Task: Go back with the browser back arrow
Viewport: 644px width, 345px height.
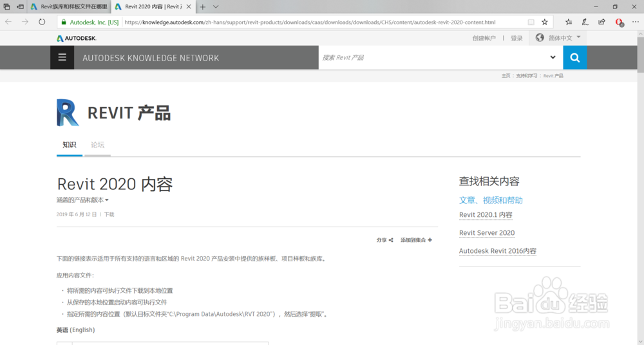Action: 8,22
